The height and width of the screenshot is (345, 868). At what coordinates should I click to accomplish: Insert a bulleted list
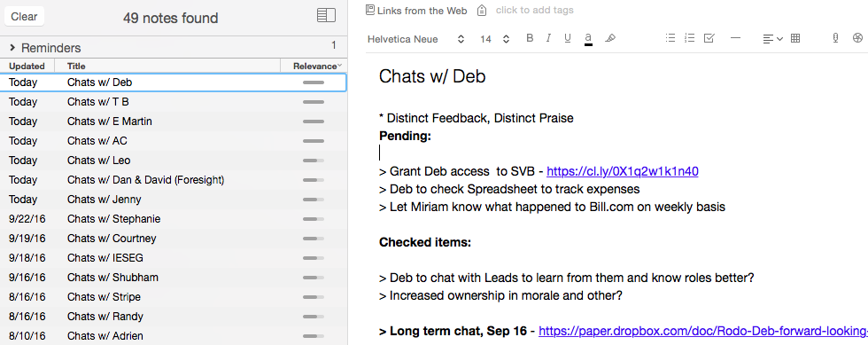point(670,38)
